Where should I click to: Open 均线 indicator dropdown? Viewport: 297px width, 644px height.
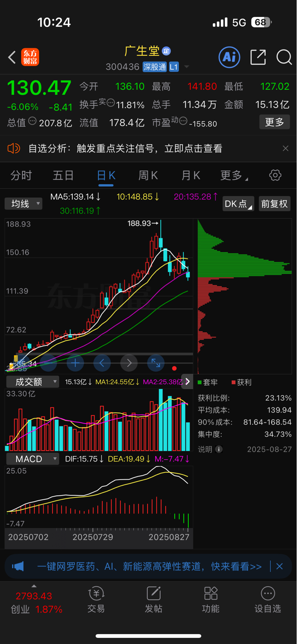23,203
